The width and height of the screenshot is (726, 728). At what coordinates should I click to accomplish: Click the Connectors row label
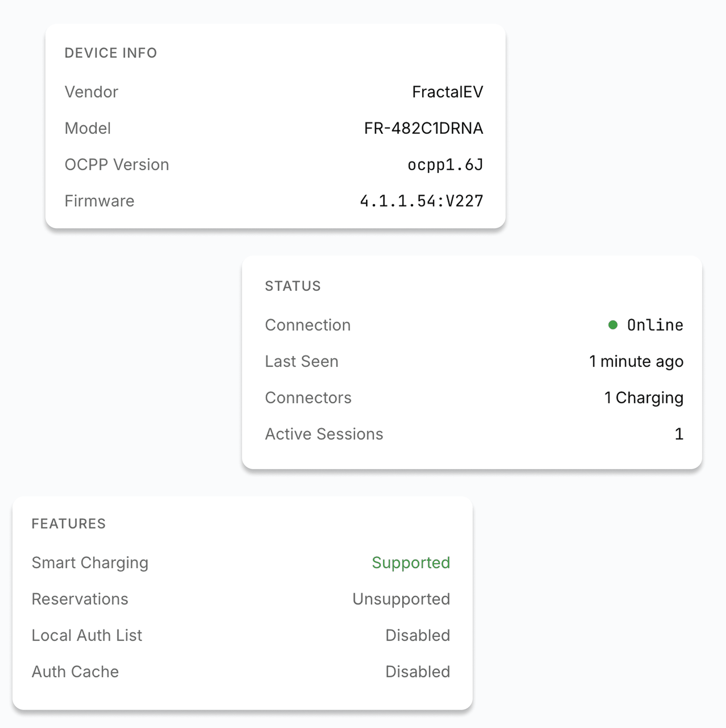click(308, 398)
